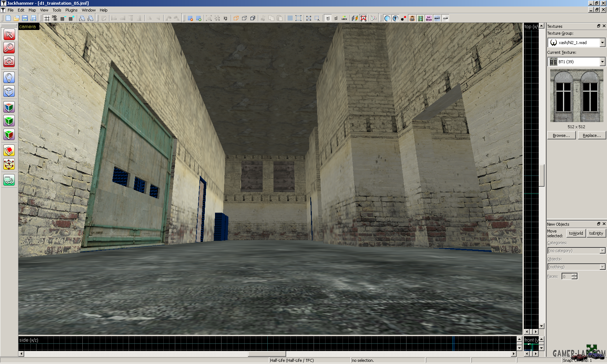Click the green film strip icon
The image size is (607, 364).
click(420, 18)
